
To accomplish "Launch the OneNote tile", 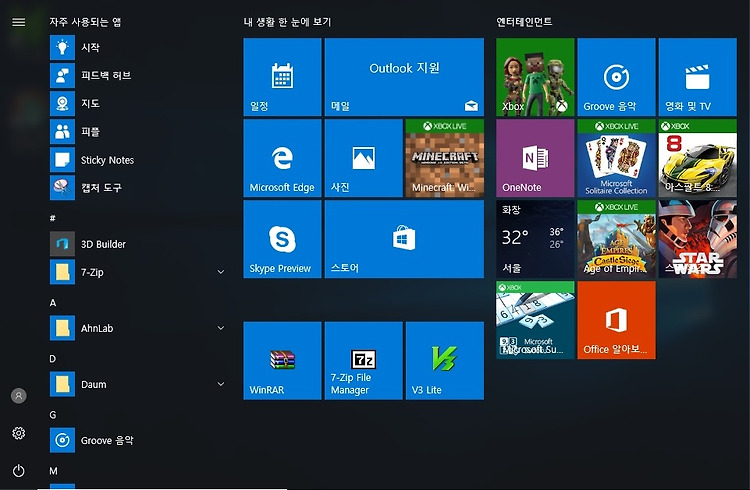I will 535,158.
